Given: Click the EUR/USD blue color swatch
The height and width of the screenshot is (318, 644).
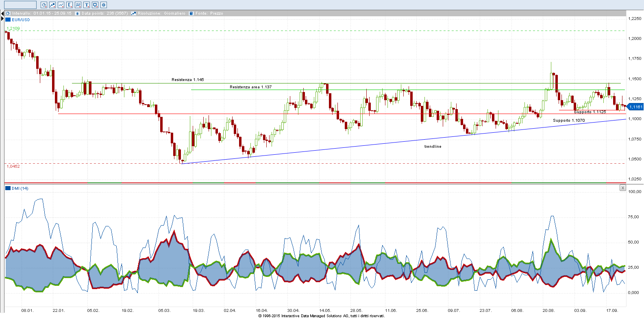Looking at the screenshot, I should coord(8,20).
